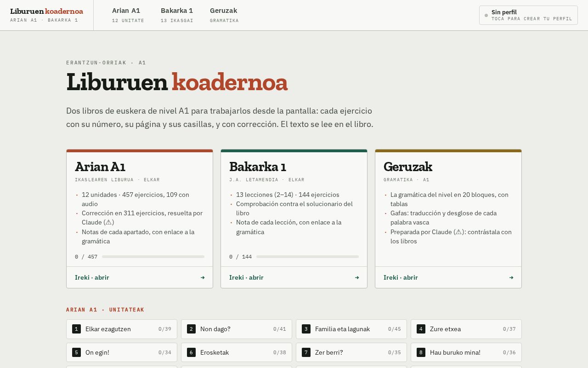Viewport: 588px width, 368px height.
Task: Click the number 2 badge for Non dago?
Action: coord(191,329)
